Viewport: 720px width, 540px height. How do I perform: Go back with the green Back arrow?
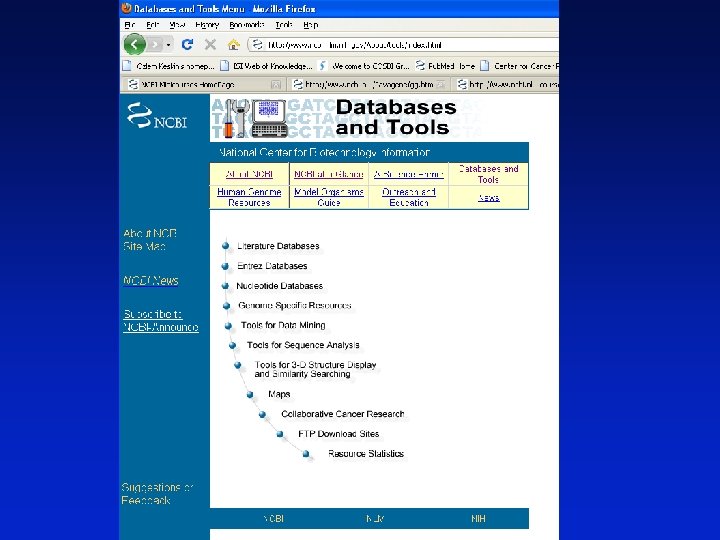(x=135, y=45)
